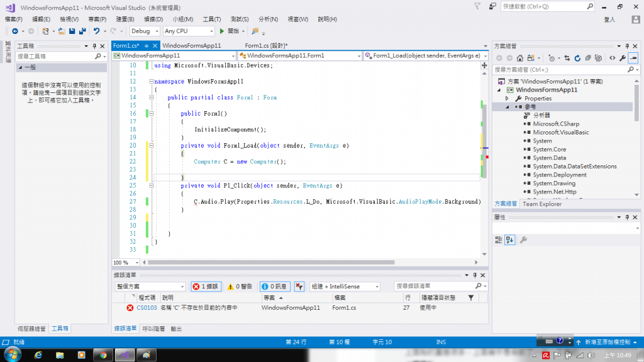Click Solution Explorer Home icon
The image size is (644, 362).
pyautogui.click(x=520, y=58)
